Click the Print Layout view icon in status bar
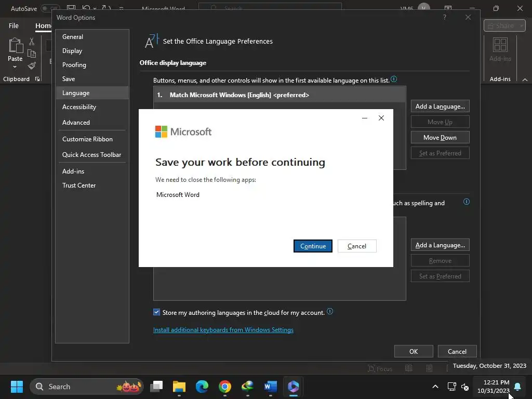532x399 pixels. click(x=429, y=368)
